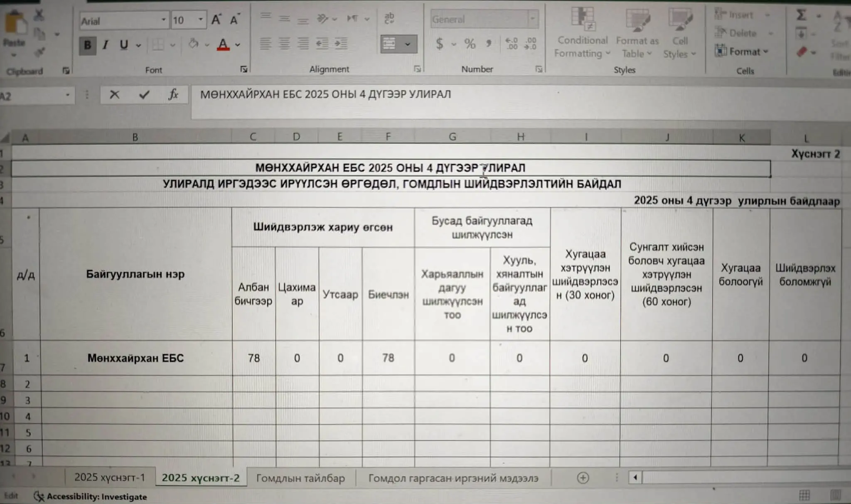
Task: Toggle Italic formatting button
Action: pyautogui.click(x=106, y=45)
